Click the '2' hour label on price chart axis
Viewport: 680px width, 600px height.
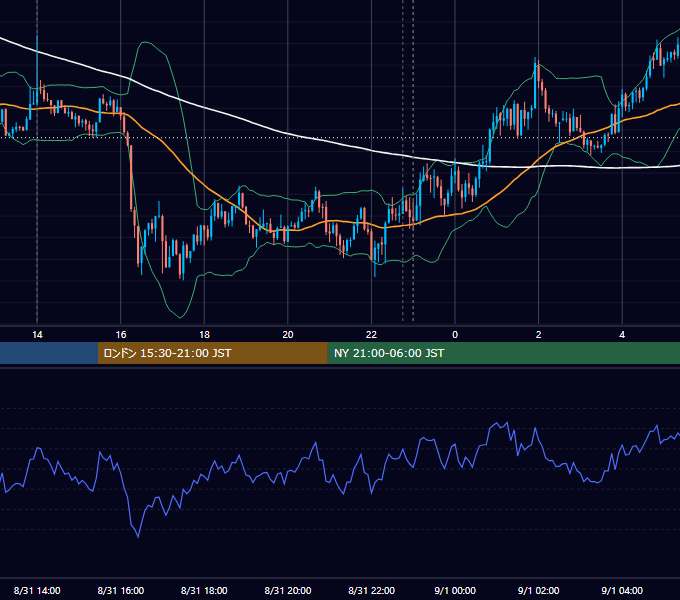539,335
